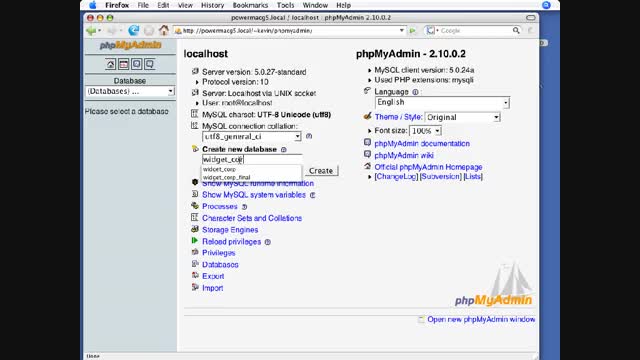Screen dimensions: 640x360
Task: Open the MySQL connection collation dropdown
Action: tap(251, 136)
